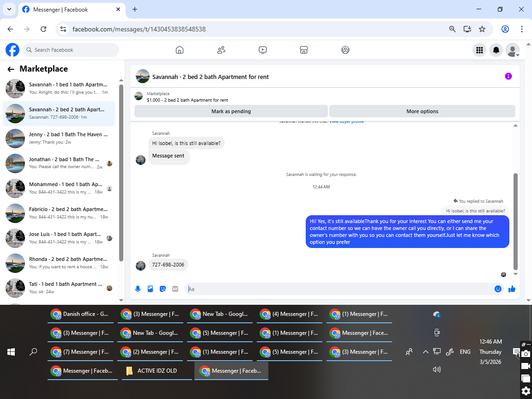Click ENG language indicator
The width and height of the screenshot is (532, 399).
[x=465, y=352]
